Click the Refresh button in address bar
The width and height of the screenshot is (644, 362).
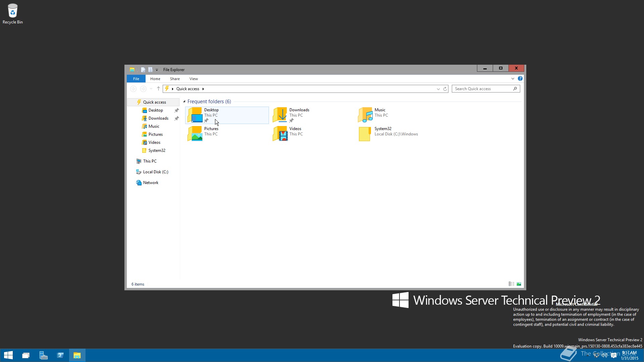point(445,89)
